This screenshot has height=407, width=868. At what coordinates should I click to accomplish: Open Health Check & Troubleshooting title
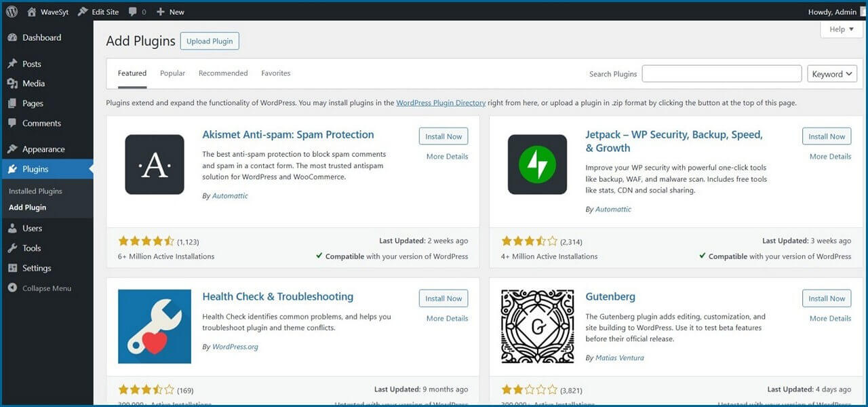pos(278,296)
